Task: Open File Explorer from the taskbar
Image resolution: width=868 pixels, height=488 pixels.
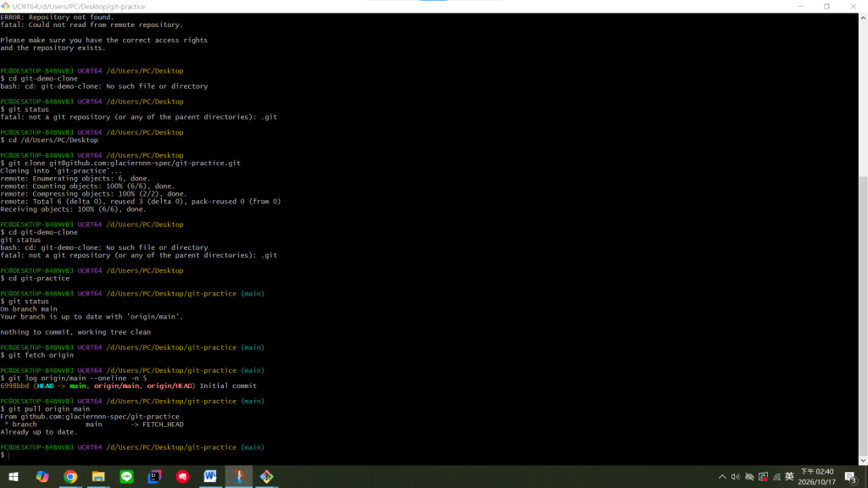Action: [x=98, y=476]
